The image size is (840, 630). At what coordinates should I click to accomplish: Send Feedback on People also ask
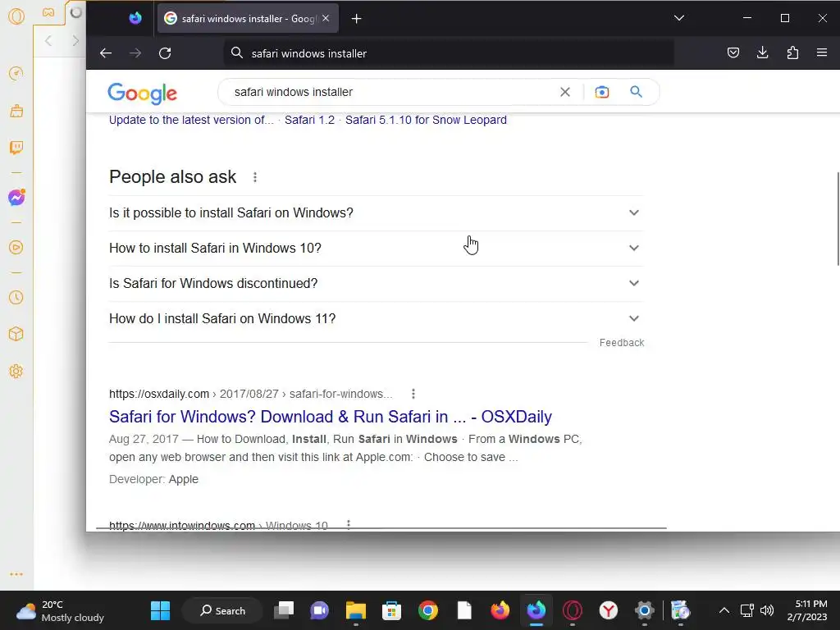point(622,343)
